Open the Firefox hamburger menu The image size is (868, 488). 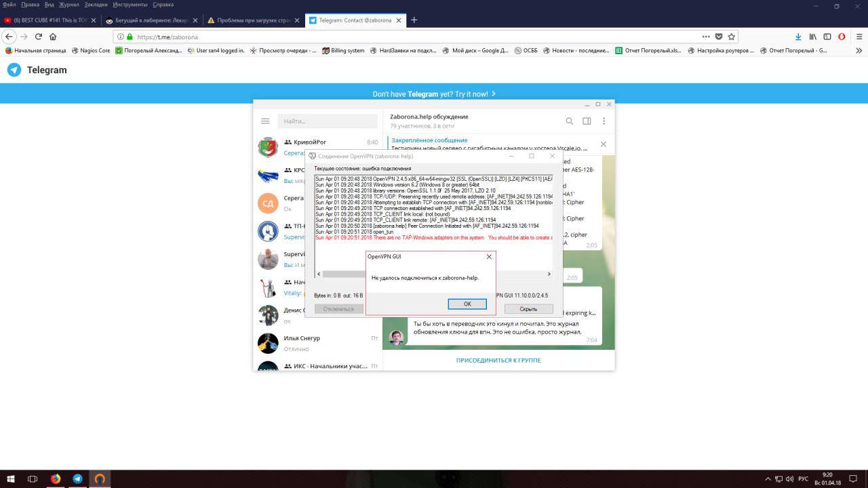click(x=858, y=37)
